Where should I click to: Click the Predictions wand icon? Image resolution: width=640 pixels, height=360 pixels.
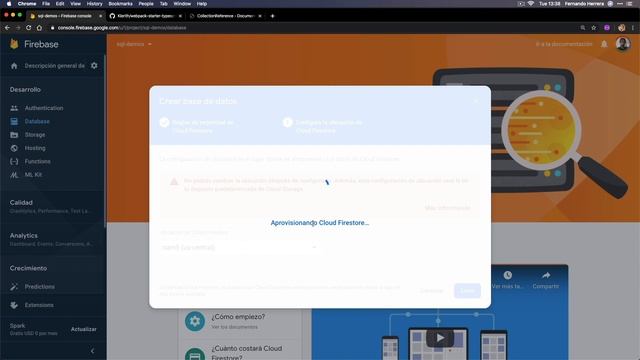14,287
